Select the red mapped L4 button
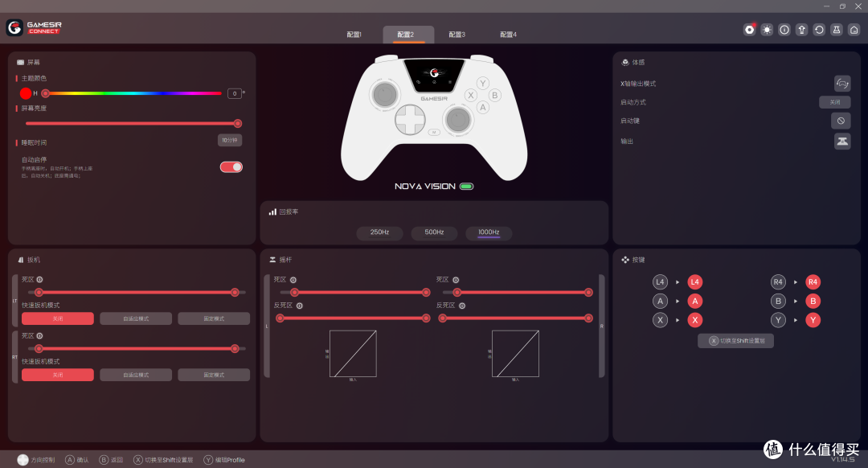 coord(694,282)
